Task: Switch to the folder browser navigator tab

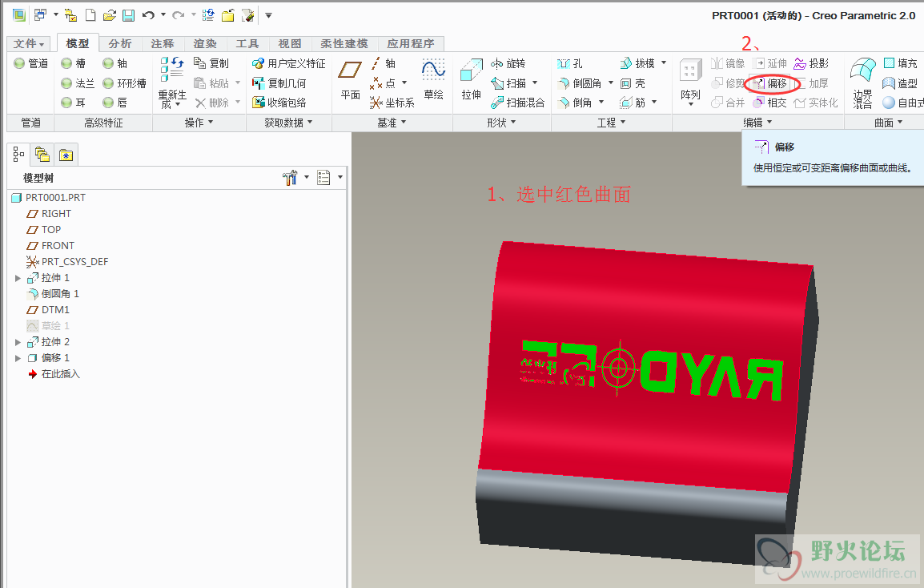Action: [x=42, y=155]
